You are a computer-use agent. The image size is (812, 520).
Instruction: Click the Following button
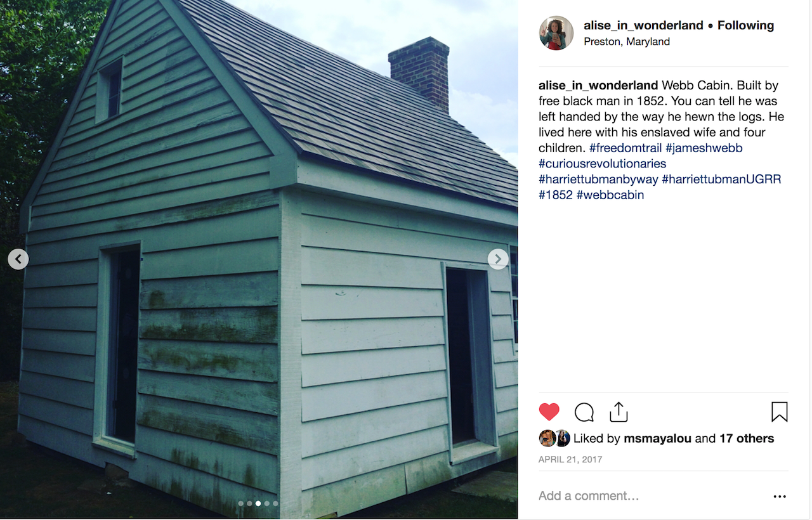[x=746, y=25]
